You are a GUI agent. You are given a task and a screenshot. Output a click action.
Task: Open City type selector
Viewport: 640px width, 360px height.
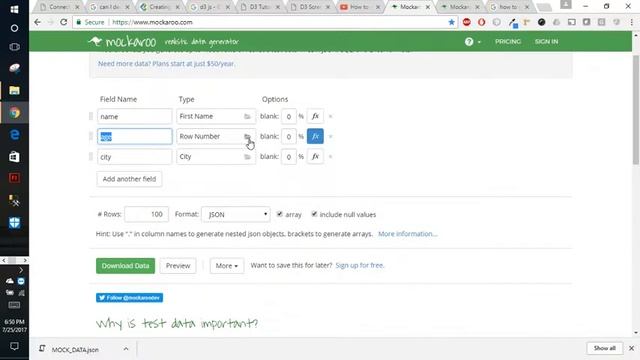[216, 157]
